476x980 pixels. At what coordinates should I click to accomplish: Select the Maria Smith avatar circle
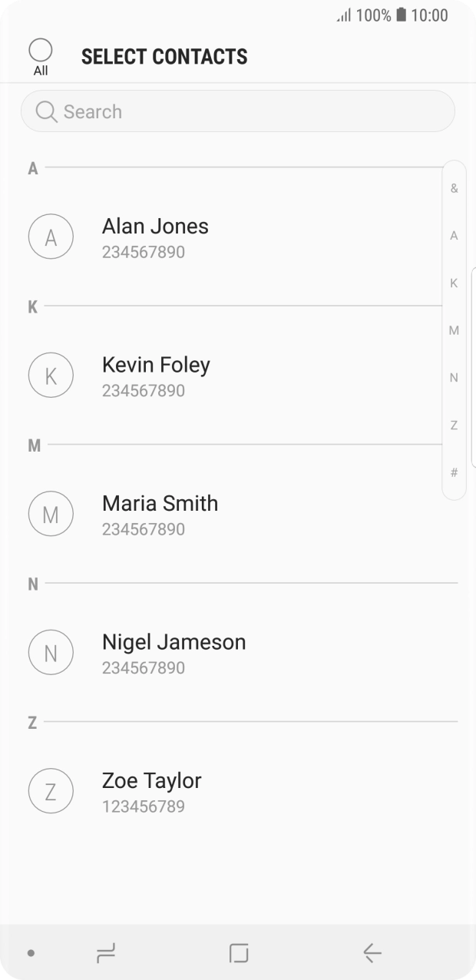[51, 514]
